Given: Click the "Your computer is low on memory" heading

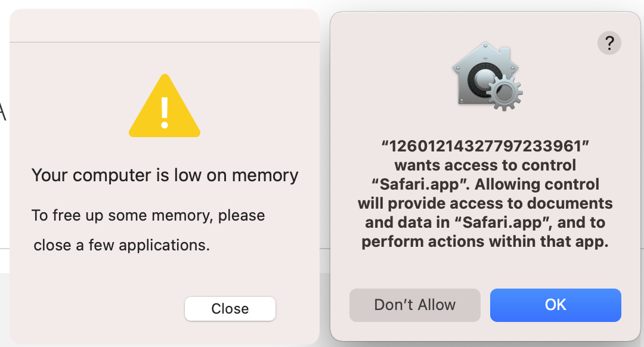Looking at the screenshot, I should pyautogui.click(x=165, y=175).
